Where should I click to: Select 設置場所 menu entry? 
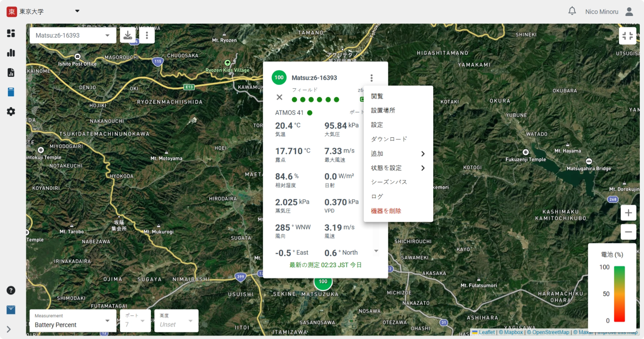(398, 110)
